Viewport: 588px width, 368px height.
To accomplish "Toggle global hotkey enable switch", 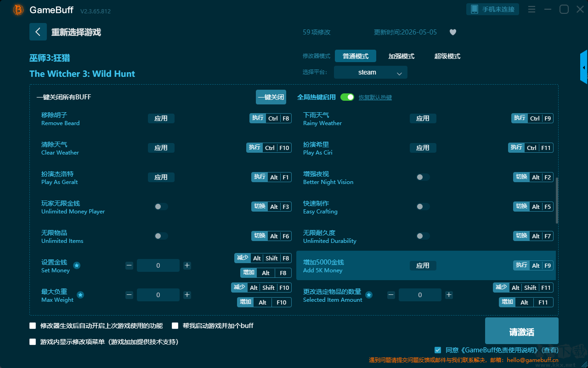I will coord(347,97).
